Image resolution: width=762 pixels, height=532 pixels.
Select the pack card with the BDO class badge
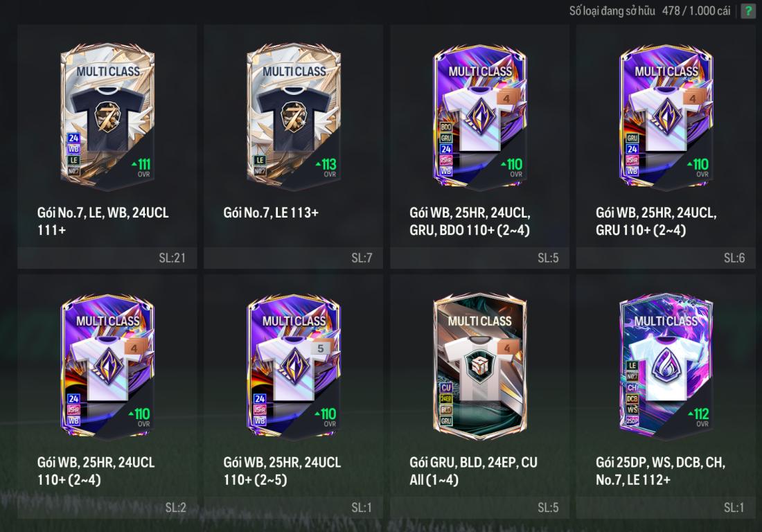pyautogui.click(x=480, y=116)
